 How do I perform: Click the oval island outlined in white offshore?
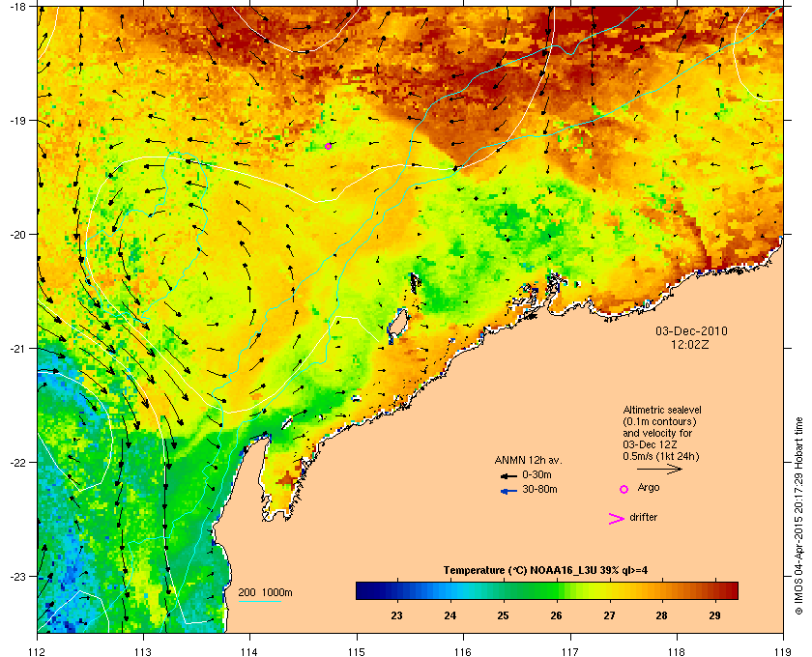click(397, 326)
